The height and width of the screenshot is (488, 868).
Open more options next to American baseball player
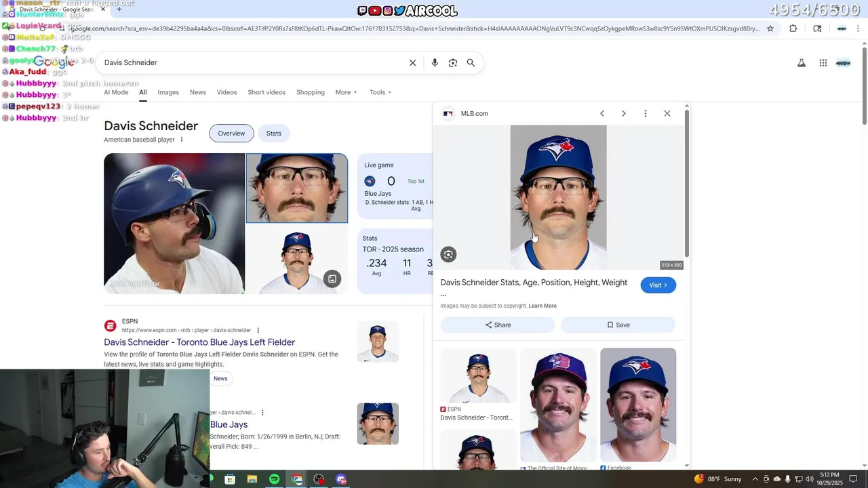coord(181,140)
